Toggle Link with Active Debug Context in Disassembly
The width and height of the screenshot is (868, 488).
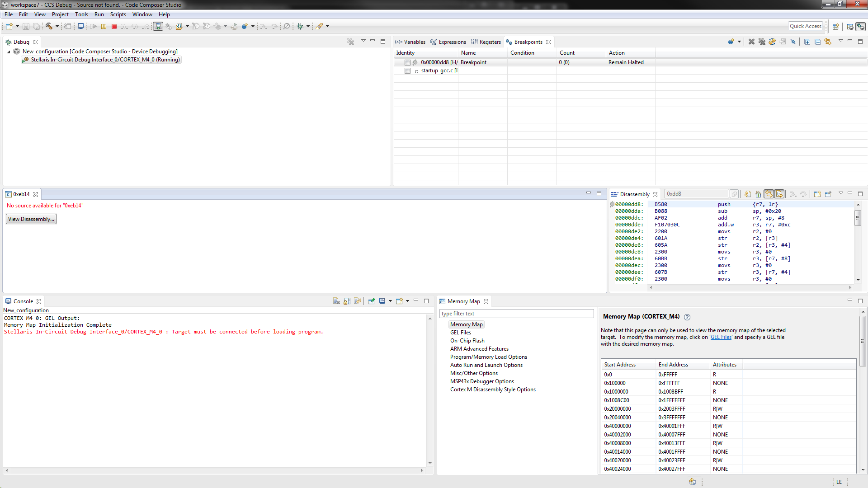click(x=769, y=194)
